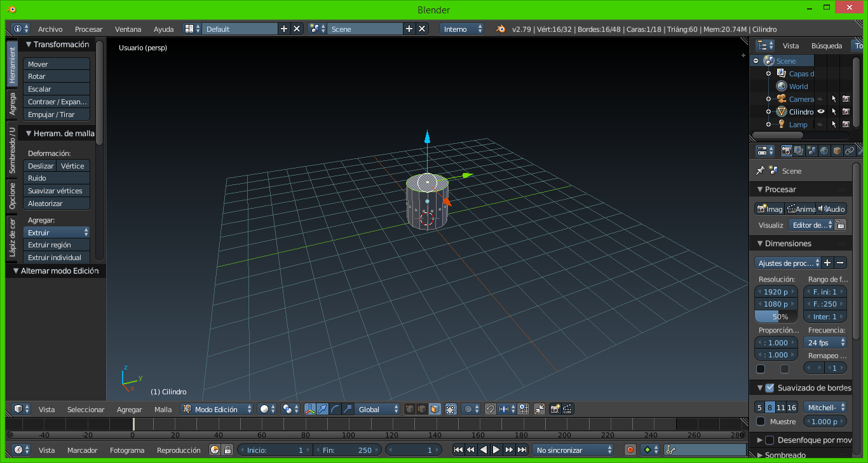
Task: Open the Modo Edición mode dropdown
Action: click(217, 410)
